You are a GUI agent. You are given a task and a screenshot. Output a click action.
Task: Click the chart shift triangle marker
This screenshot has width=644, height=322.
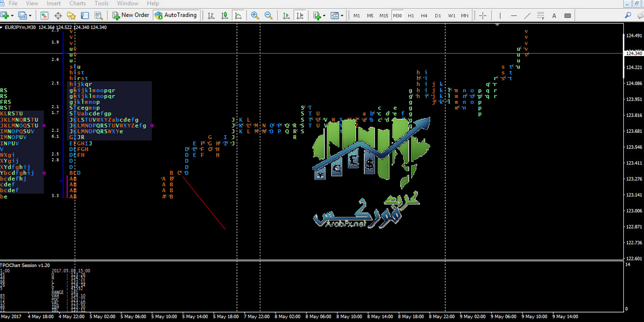498,24
